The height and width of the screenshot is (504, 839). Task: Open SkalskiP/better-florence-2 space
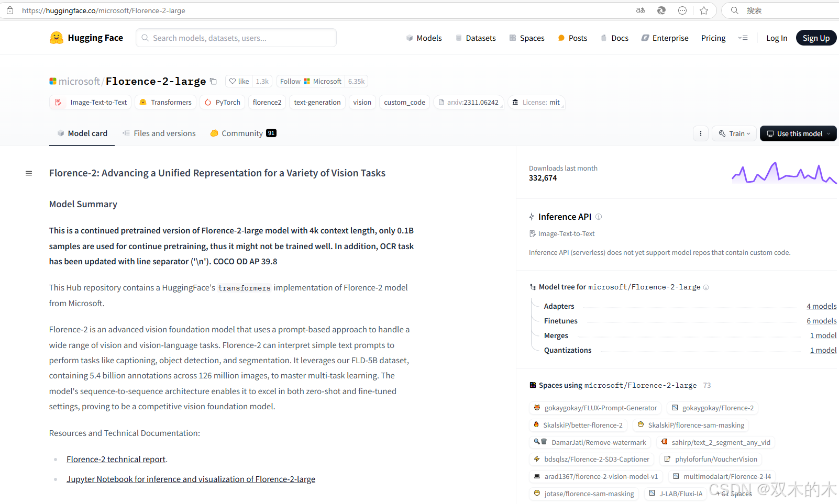[578, 425]
